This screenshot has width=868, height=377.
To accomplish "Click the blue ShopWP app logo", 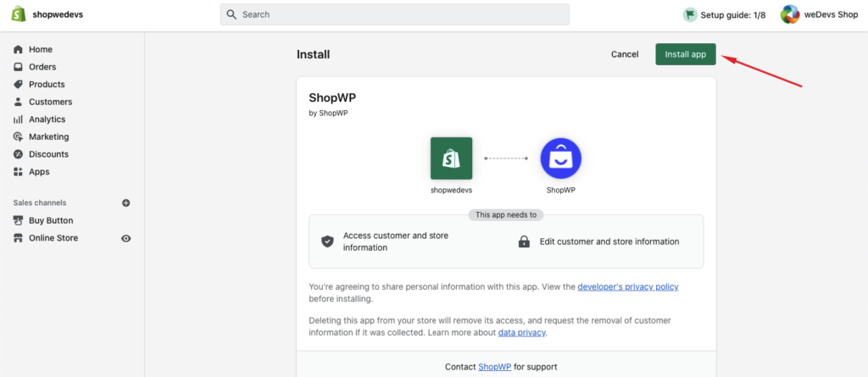I will 561,158.
